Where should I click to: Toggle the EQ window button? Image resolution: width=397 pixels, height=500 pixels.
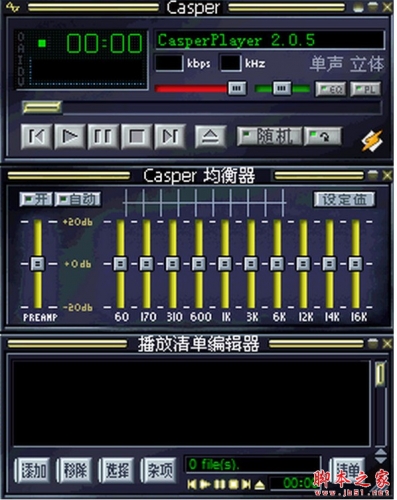tap(331, 89)
